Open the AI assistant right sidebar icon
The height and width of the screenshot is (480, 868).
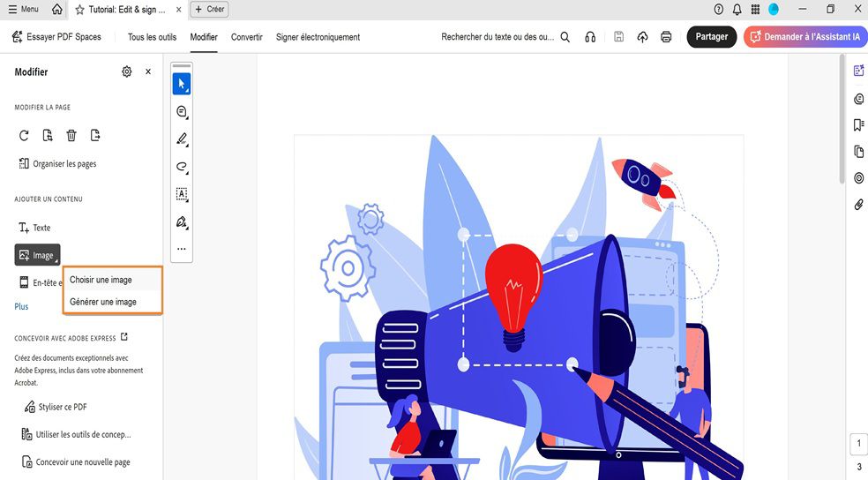858,71
